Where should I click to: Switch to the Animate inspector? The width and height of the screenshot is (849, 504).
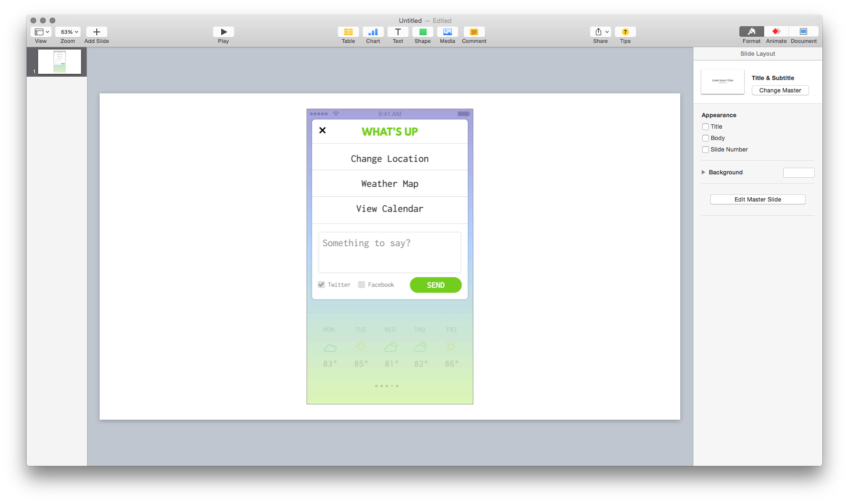pos(776,31)
